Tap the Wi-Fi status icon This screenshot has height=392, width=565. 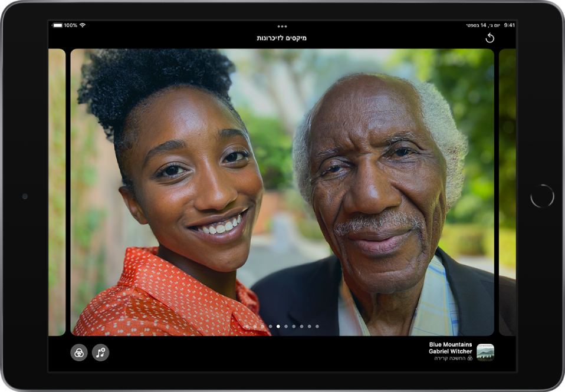(83, 25)
